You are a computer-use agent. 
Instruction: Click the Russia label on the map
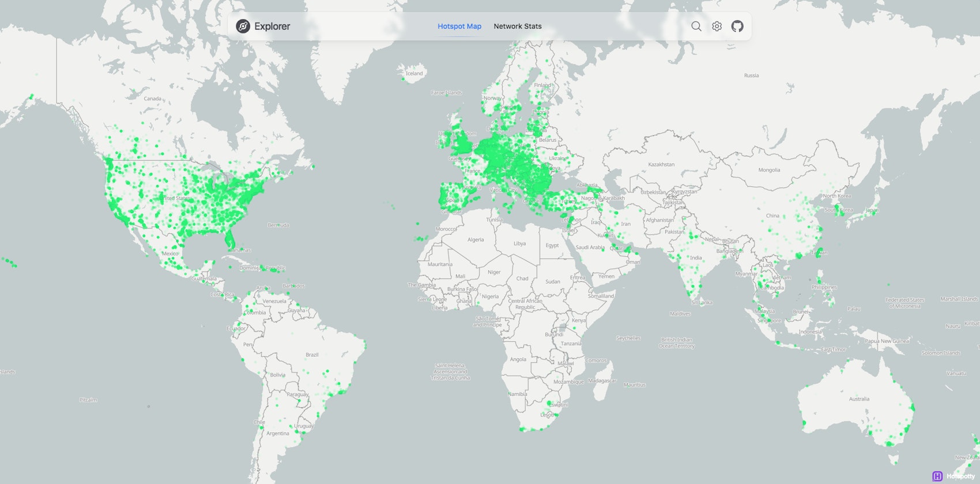point(751,75)
